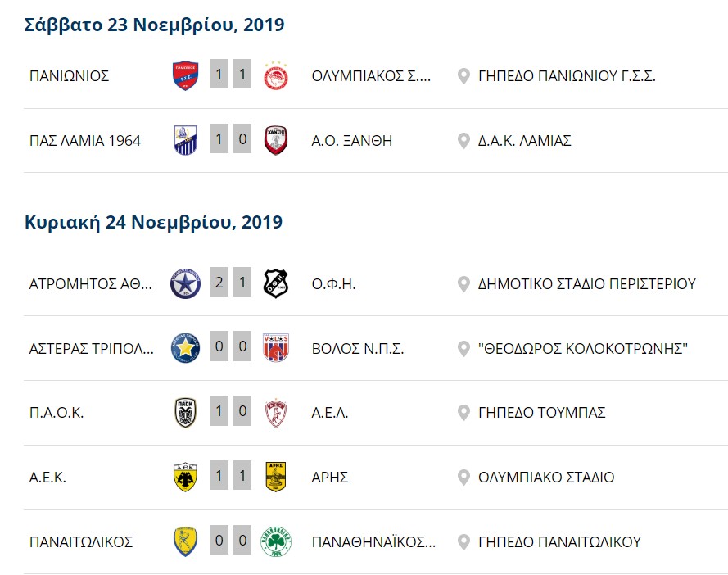
Task: Click the 1-0 score for Π.Α.Ο.Κ. vs Α.Ε.Λ.
Action: coord(230,411)
